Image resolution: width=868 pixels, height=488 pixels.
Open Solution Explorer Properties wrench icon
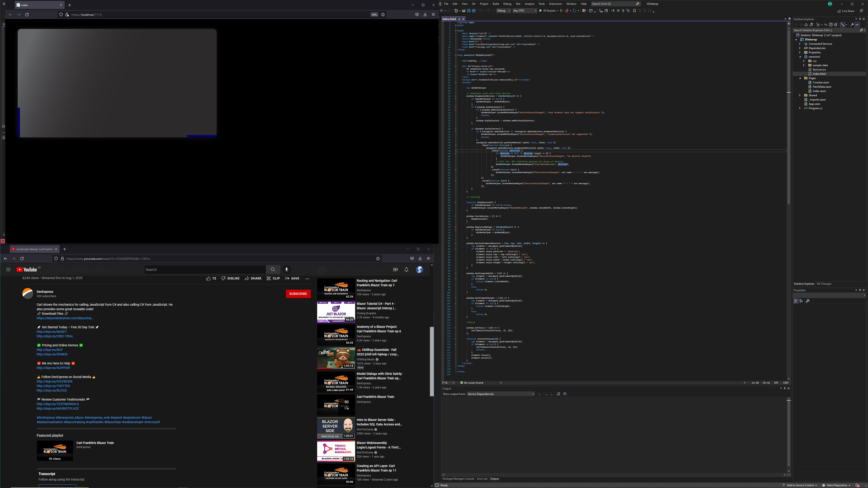pyautogui.click(x=852, y=25)
